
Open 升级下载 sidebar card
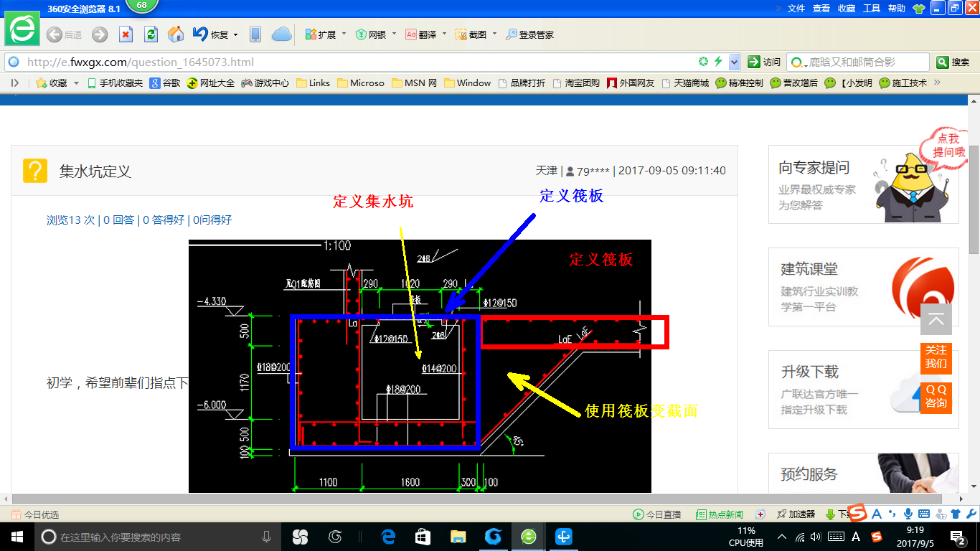(863, 390)
